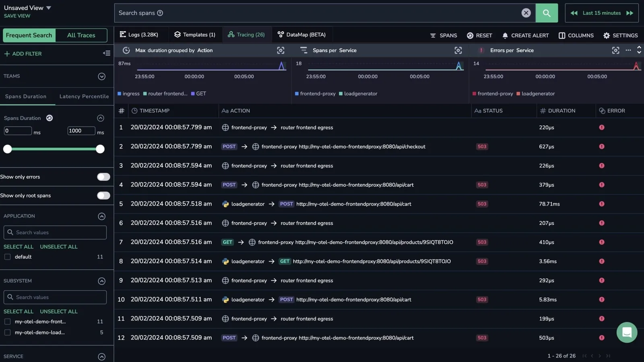Viewport: 644px width, 362px height.
Task: Check the my-otel-demo-front... subsystem checkbox
Action: coord(7,321)
